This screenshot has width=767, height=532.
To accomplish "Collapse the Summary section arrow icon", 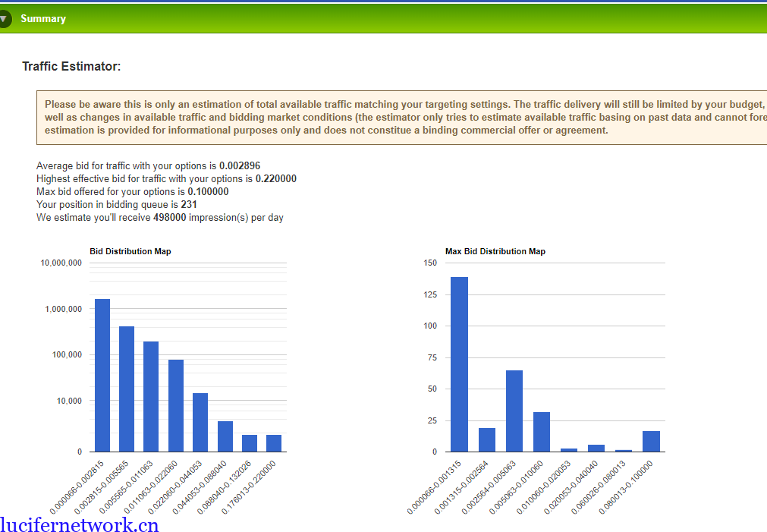I will (x=4, y=19).
